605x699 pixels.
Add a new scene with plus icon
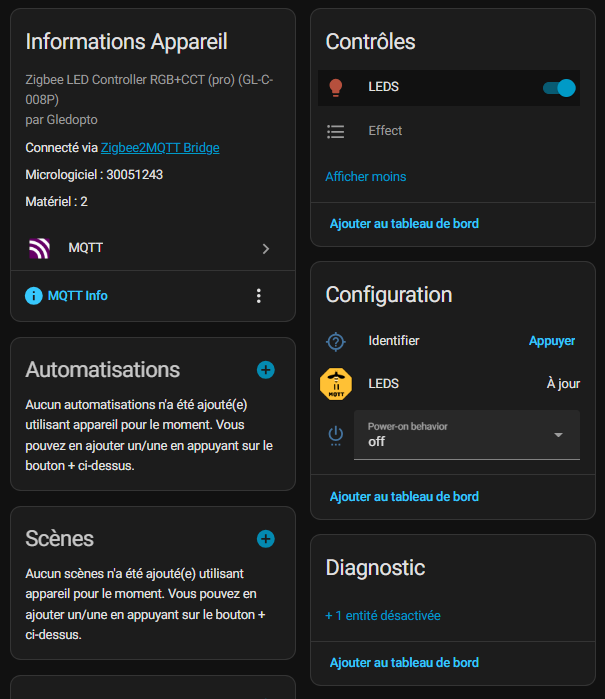[x=266, y=539]
